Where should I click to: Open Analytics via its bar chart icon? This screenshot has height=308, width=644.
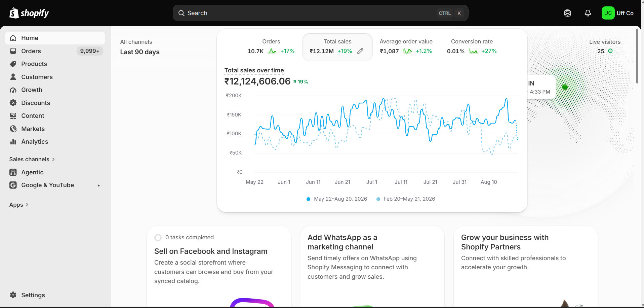13,142
